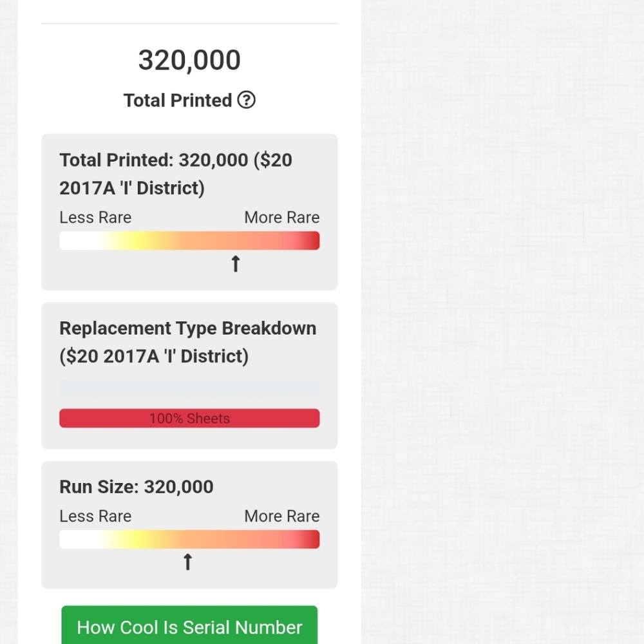Viewport: 644px width, 644px height.
Task: Click the empty gray bar above 100% Sheets
Action: point(189,390)
